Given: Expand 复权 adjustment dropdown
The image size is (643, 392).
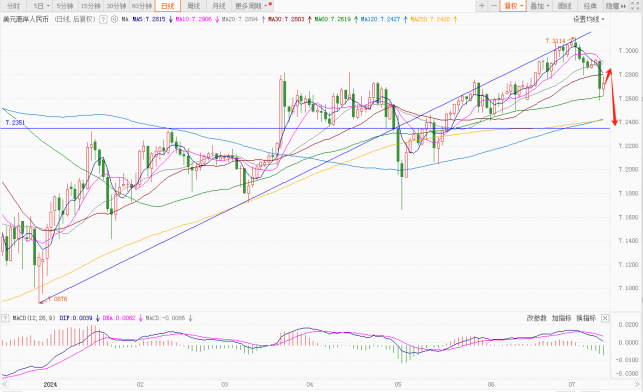Looking at the screenshot, I should 513,6.
